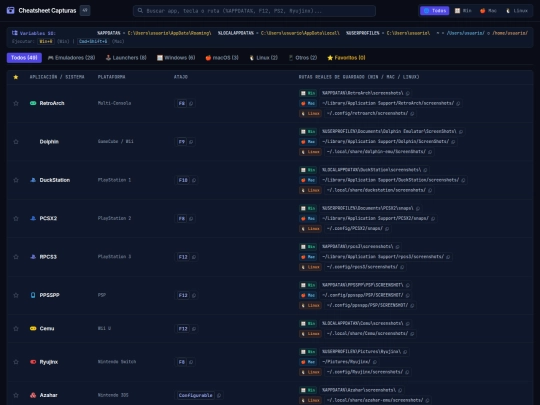The width and height of the screenshot is (540, 405).
Task: Favorite the PPSSPP row star
Action: click(x=16, y=295)
